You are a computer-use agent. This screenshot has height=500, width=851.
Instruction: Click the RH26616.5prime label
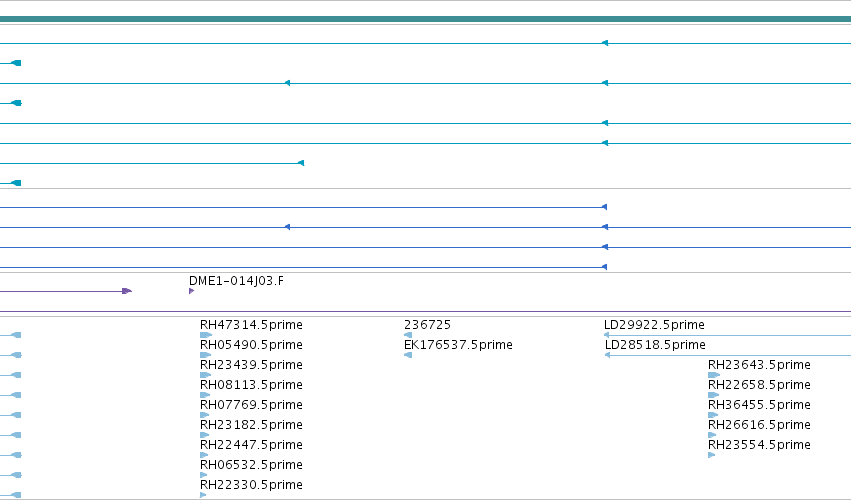[x=759, y=425]
